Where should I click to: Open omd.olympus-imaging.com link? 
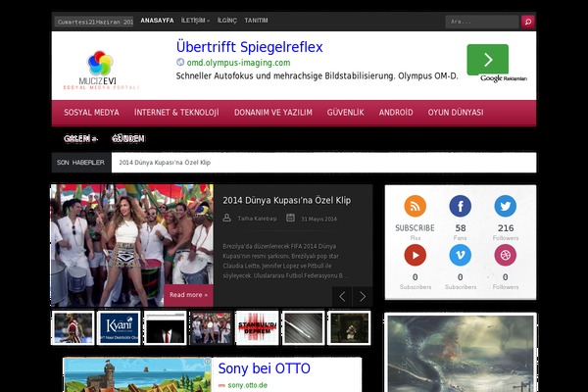(x=238, y=63)
